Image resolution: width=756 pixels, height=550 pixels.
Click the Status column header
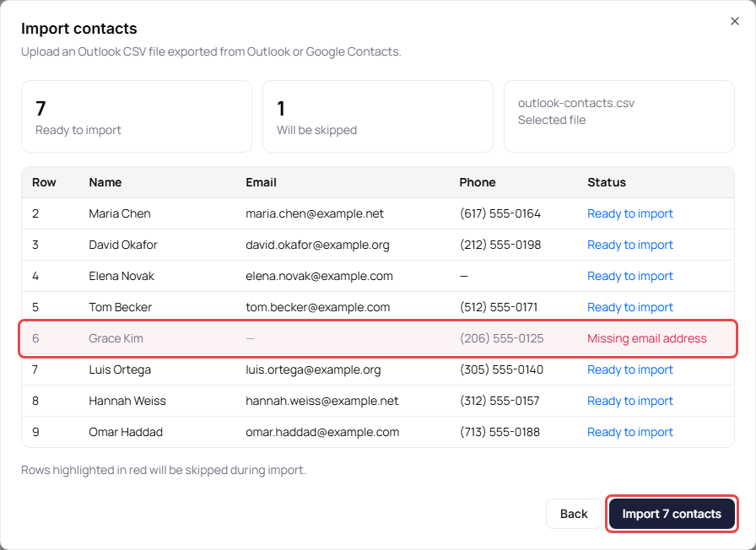[x=607, y=182]
